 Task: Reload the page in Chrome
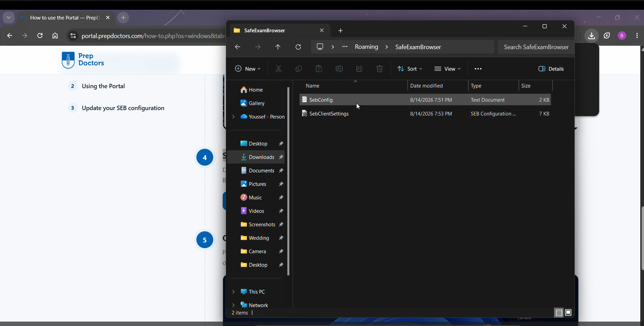(40, 36)
